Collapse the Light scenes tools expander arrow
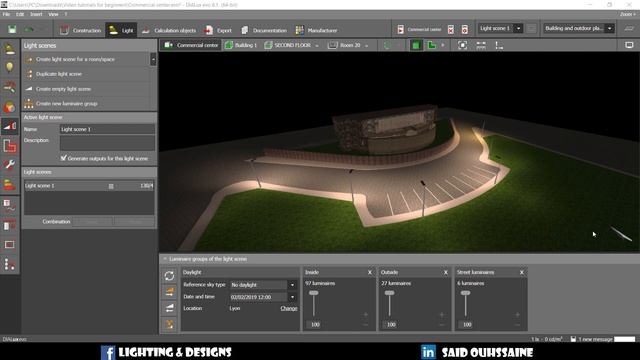Screen dimensions: 640x360 pyautogui.click(x=153, y=59)
